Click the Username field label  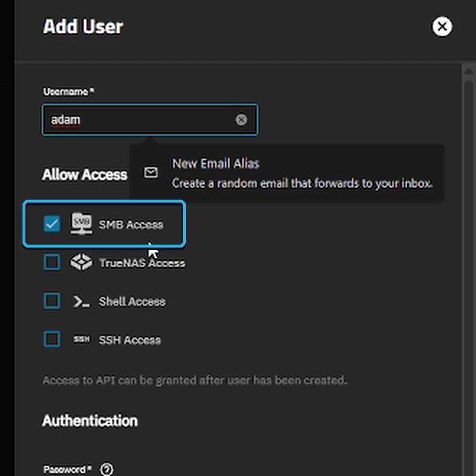click(x=69, y=91)
